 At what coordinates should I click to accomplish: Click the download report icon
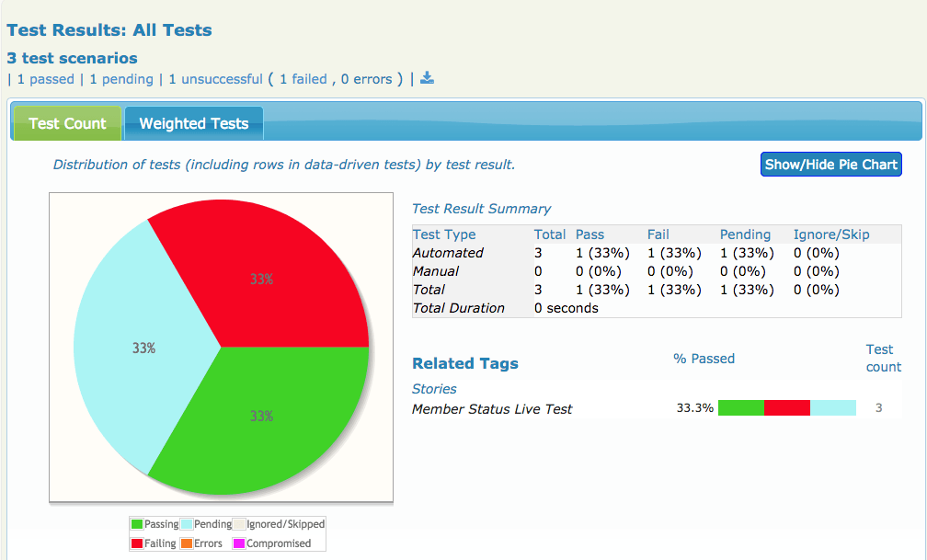pos(427,78)
